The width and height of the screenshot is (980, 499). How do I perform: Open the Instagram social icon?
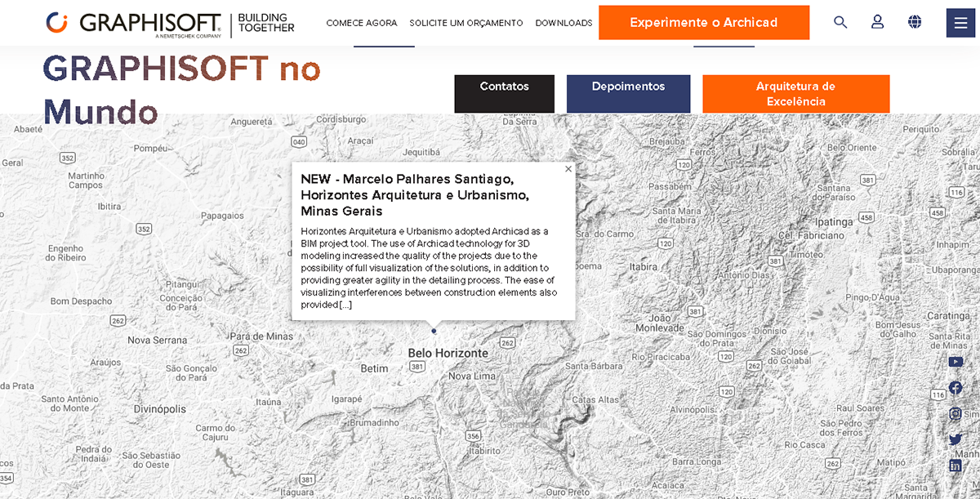(955, 414)
